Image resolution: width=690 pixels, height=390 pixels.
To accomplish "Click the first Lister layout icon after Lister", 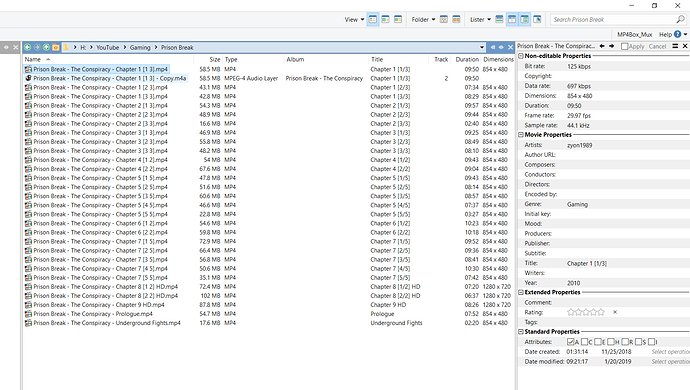I will (499, 19).
